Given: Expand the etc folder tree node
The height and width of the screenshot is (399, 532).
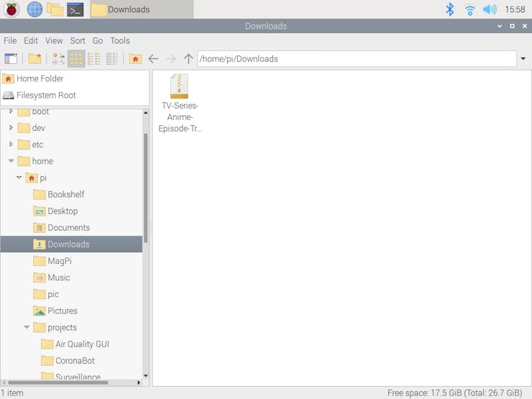Looking at the screenshot, I should point(11,145).
